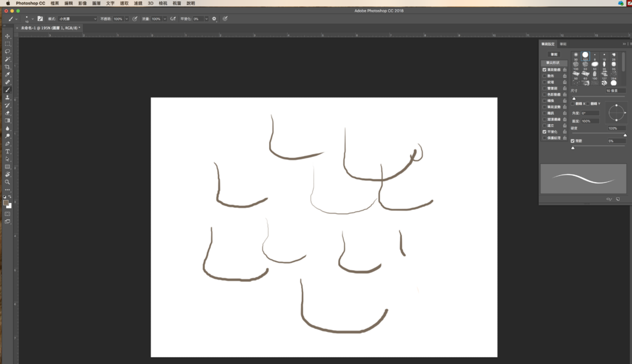This screenshot has width=632, height=364.
Task: Disable the 筆刷動態 checkbox
Action: click(544, 70)
